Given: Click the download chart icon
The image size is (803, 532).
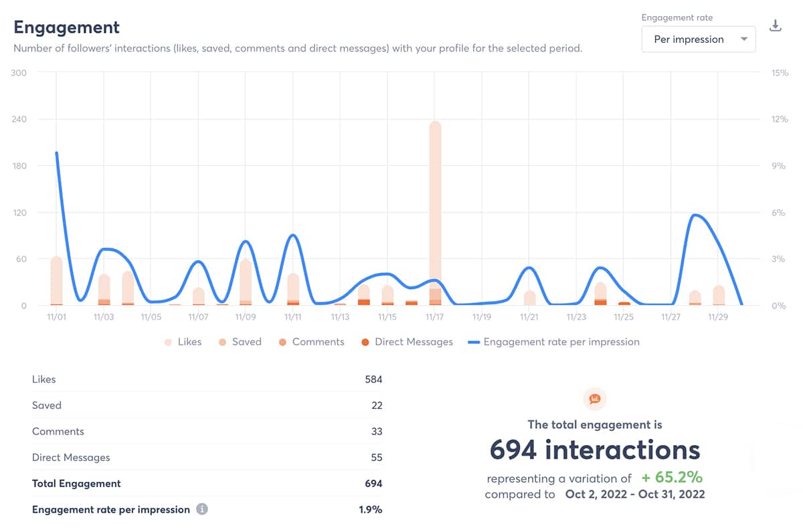Looking at the screenshot, I should point(776,26).
